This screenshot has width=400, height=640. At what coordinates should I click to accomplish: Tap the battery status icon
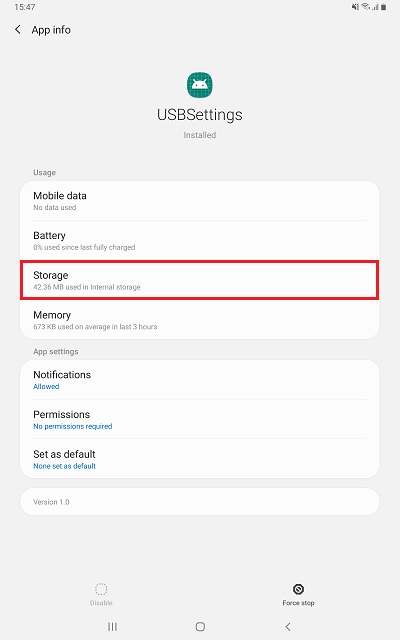[x=384, y=7]
